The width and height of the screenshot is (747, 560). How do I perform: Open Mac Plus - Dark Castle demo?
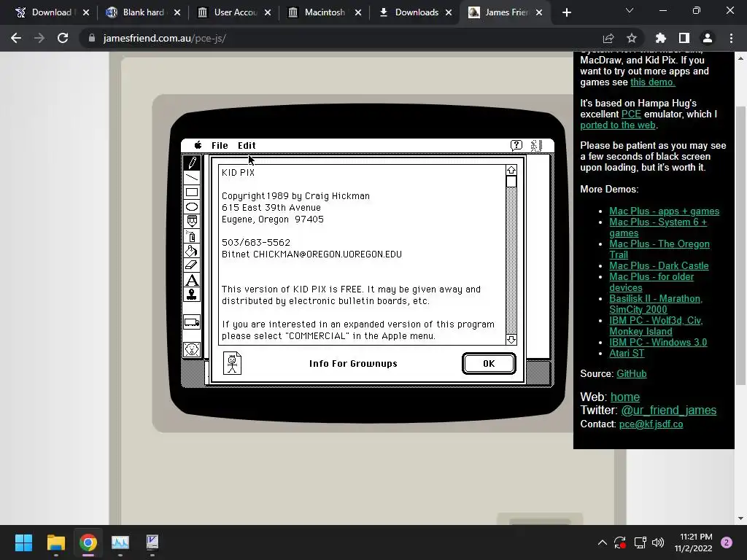(659, 265)
